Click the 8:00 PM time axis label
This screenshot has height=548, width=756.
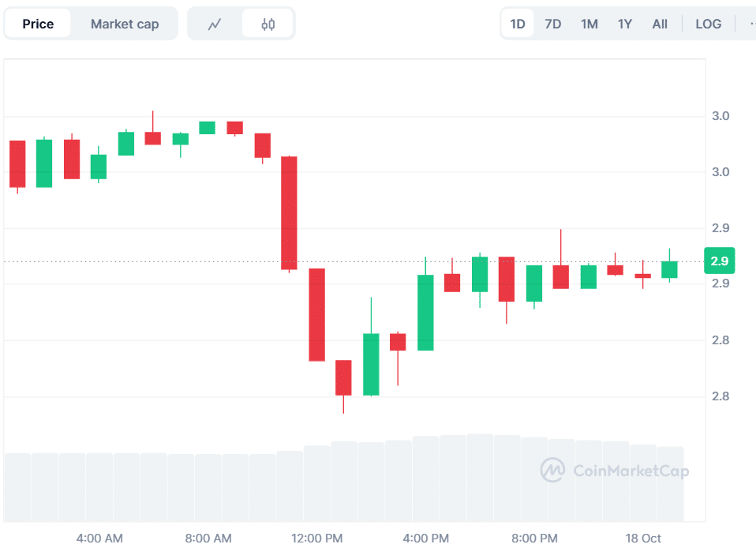tap(534, 539)
